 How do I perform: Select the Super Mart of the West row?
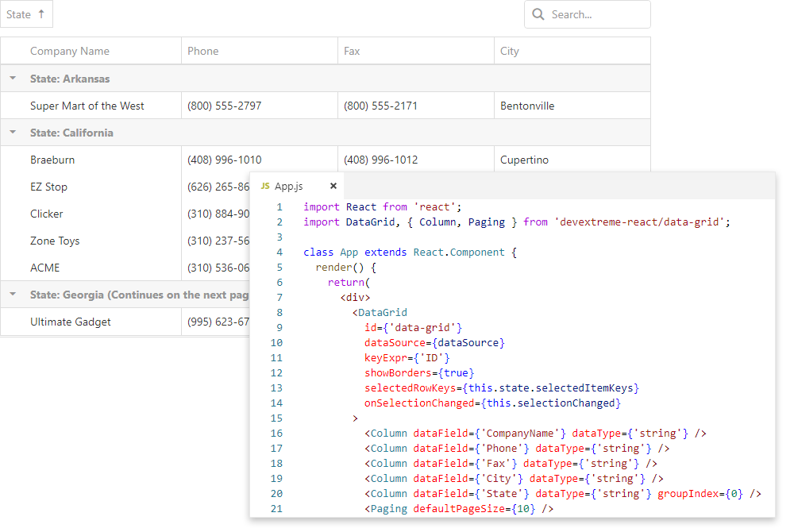pyautogui.click(x=87, y=106)
